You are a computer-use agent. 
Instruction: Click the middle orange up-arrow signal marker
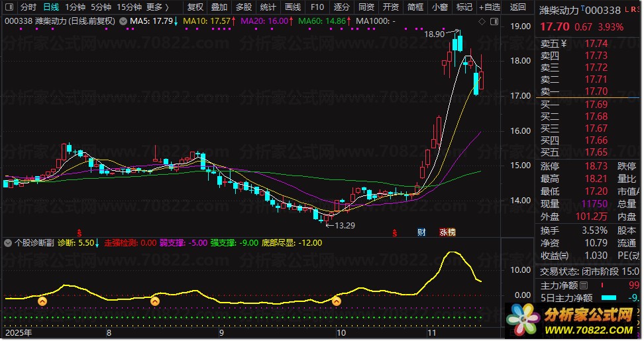(x=155, y=301)
